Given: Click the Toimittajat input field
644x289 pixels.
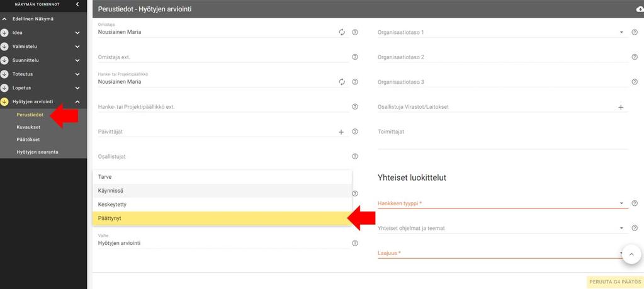Looking at the screenshot, I should click(x=503, y=137).
